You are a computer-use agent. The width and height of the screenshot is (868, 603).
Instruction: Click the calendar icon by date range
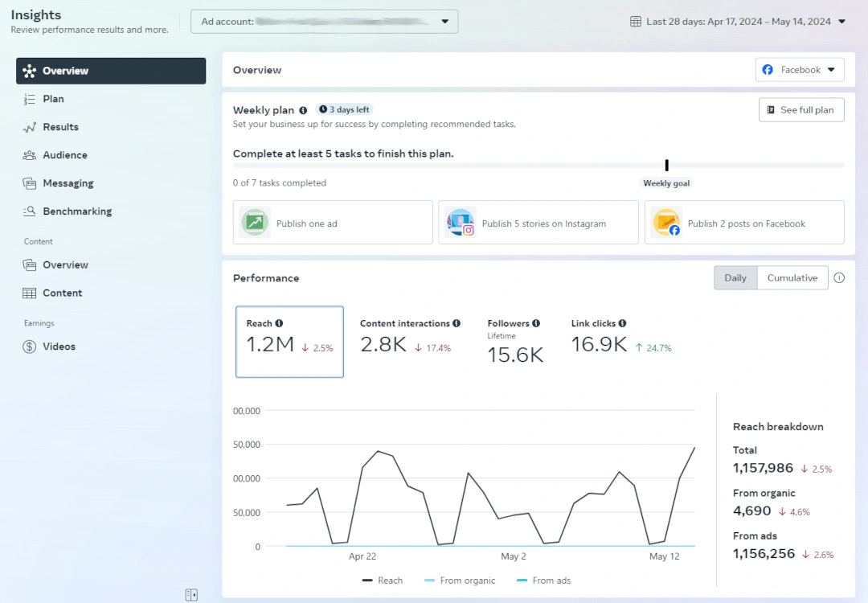[x=636, y=22]
